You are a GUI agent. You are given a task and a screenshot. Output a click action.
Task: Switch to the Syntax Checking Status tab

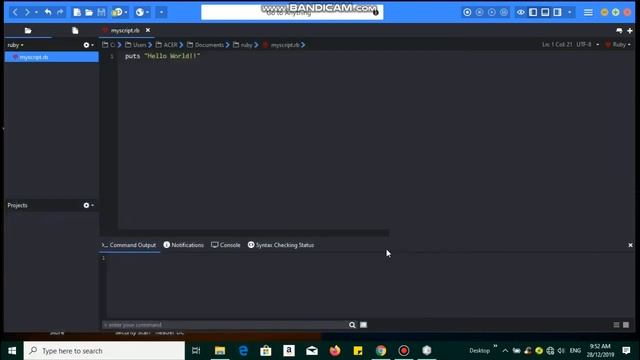(281, 245)
